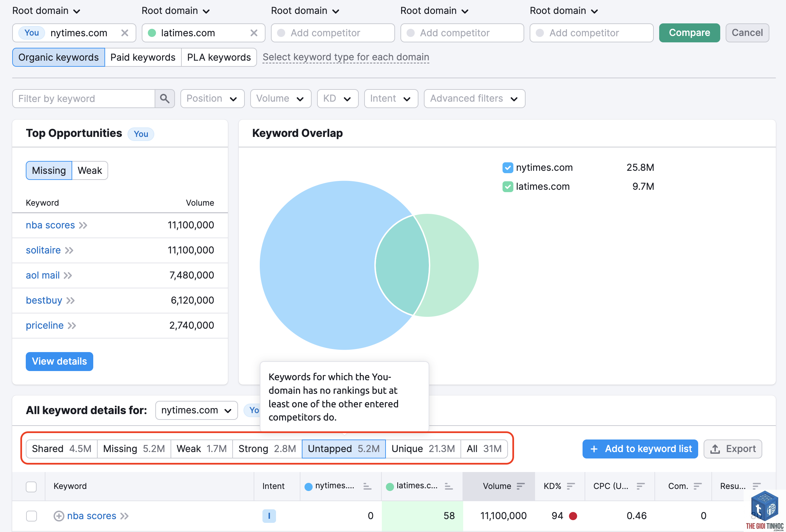Sort by the nytimes column sort icon

pyautogui.click(x=367, y=486)
